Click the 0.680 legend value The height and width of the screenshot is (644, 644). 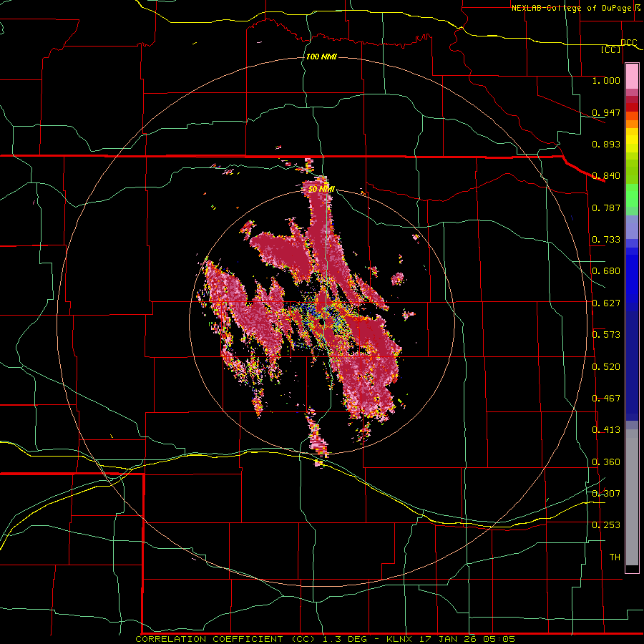[x=606, y=271]
